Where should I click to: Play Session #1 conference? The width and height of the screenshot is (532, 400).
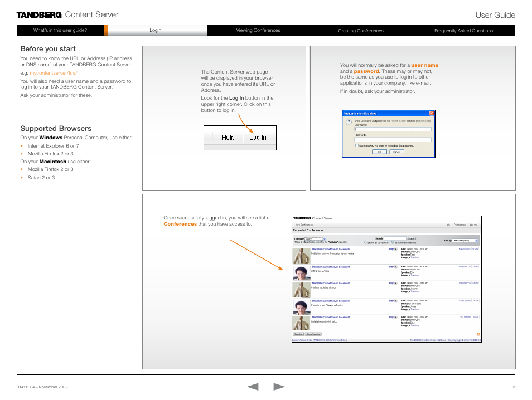coord(393,318)
